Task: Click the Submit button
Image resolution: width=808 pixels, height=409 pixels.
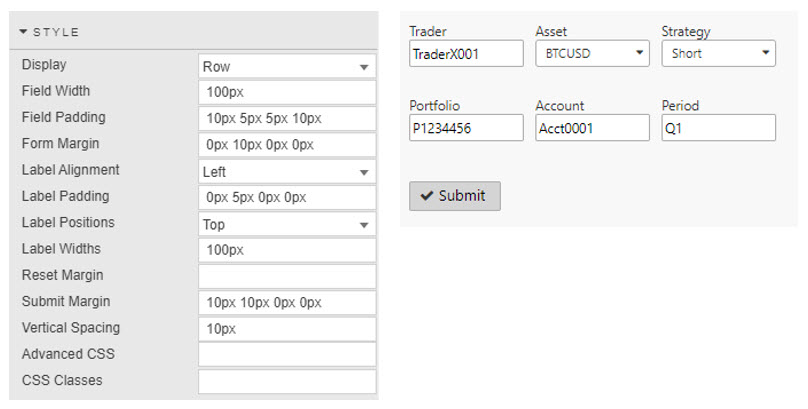Action: click(x=454, y=196)
